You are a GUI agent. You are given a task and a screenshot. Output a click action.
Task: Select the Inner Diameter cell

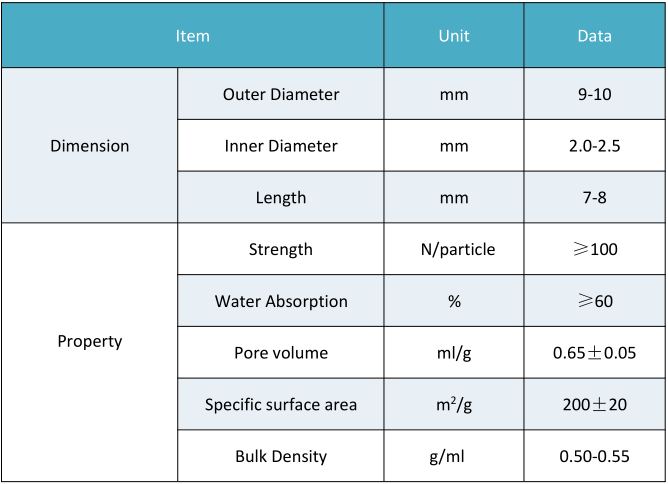(281, 145)
